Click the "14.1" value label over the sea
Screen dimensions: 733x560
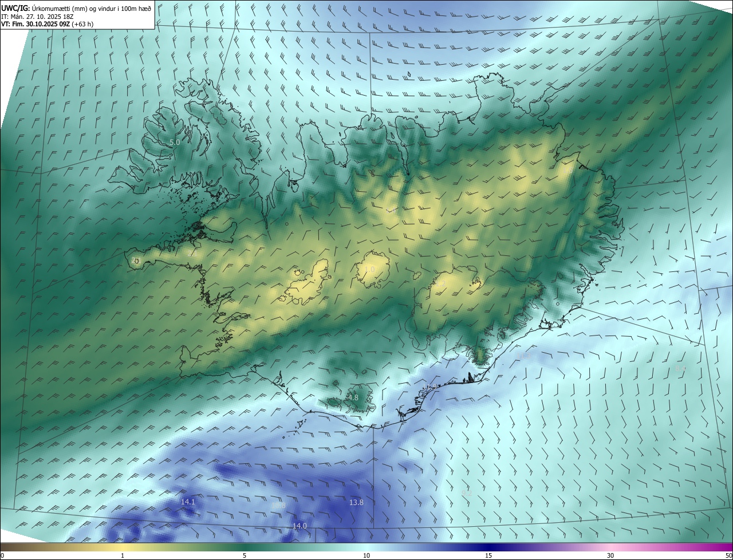click(x=188, y=502)
